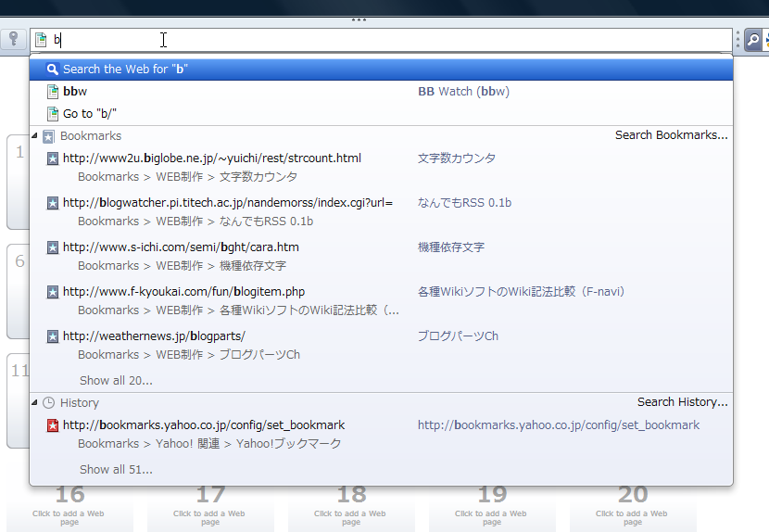769x532 pixels.
Task: Collapse the History section triangle
Action: [x=34, y=402]
